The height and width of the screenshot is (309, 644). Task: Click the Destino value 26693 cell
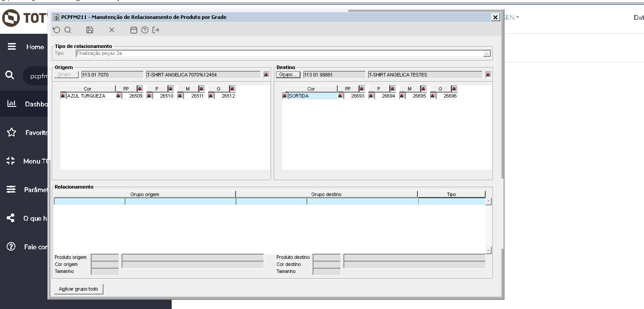tap(354, 96)
